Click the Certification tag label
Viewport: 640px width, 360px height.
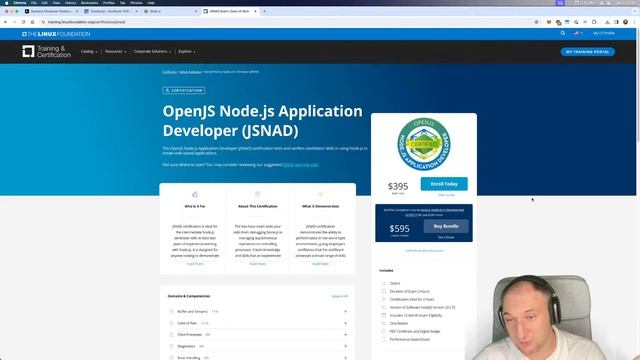coord(184,91)
